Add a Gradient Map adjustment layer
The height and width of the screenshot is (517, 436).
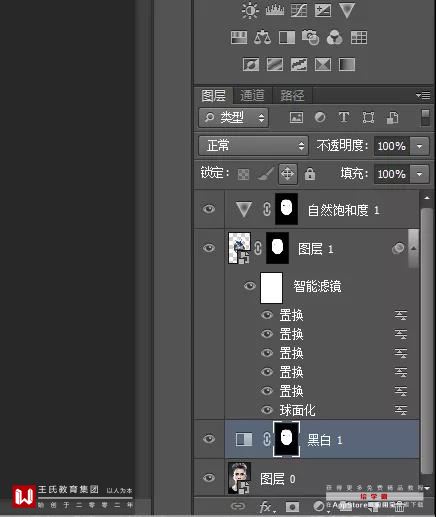(347, 64)
